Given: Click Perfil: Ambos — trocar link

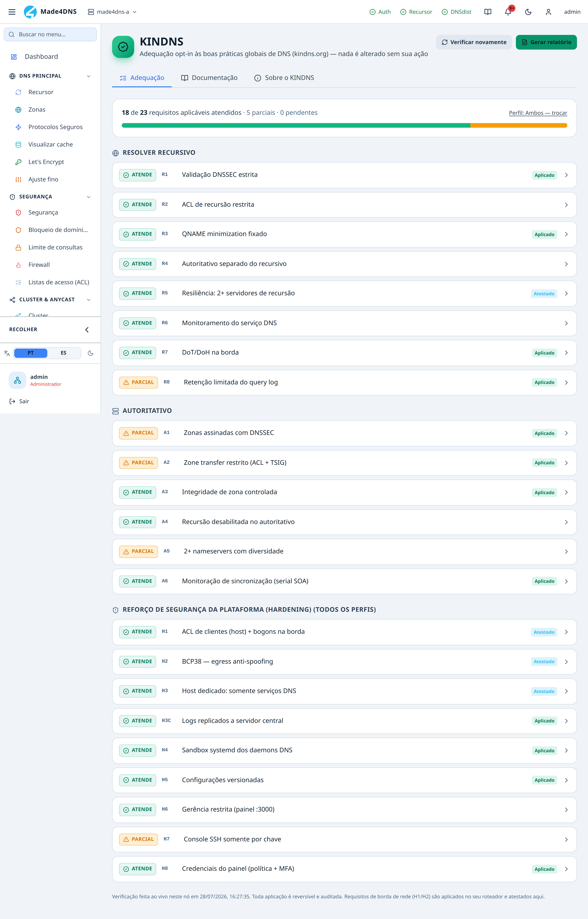Looking at the screenshot, I should pos(538,113).
